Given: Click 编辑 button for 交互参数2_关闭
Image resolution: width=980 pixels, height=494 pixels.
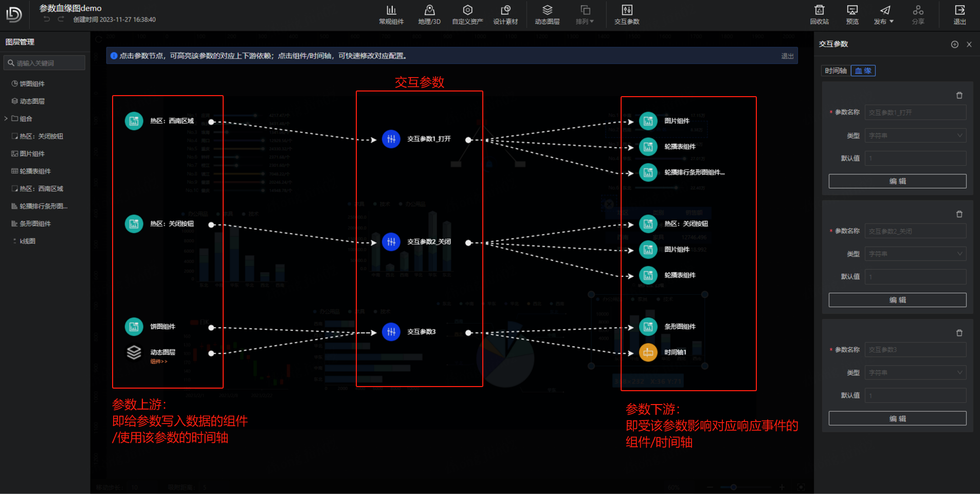Looking at the screenshot, I should coord(897,300).
